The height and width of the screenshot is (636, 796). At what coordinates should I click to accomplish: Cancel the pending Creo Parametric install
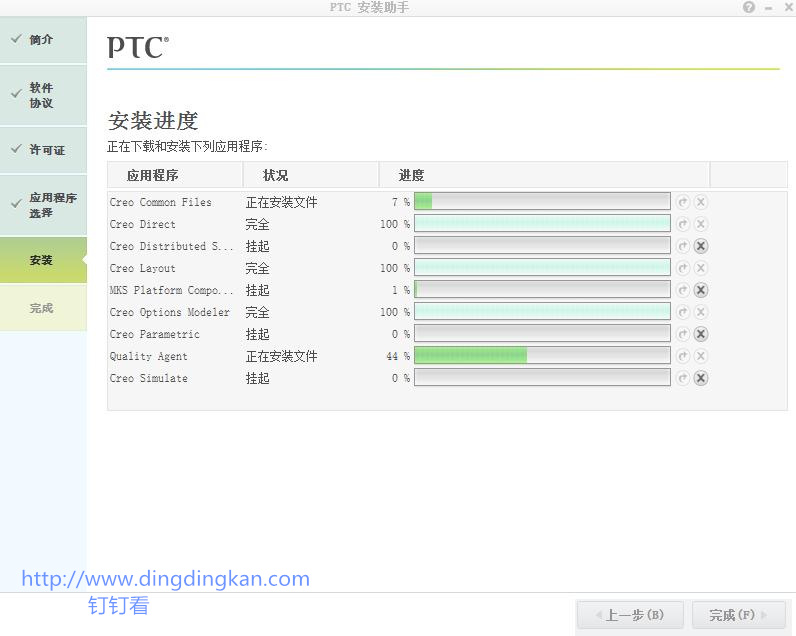701,334
